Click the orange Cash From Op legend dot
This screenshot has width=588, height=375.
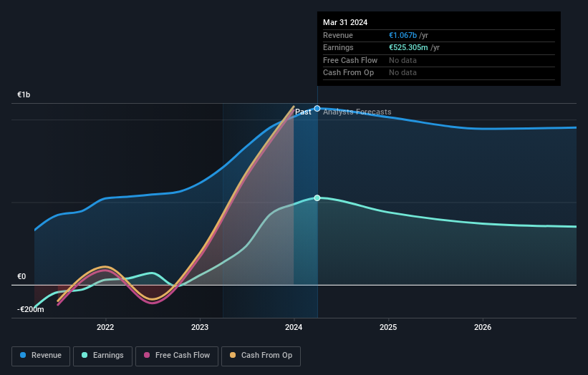(x=233, y=355)
